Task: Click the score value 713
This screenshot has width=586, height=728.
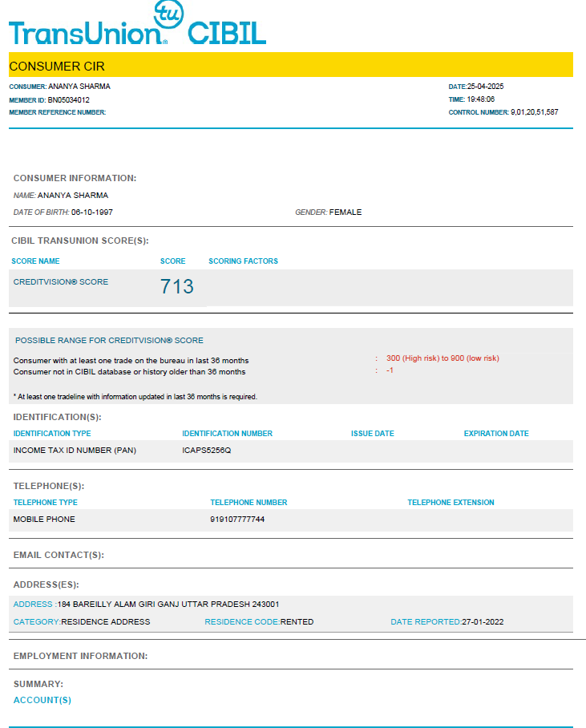Action: pyautogui.click(x=177, y=286)
